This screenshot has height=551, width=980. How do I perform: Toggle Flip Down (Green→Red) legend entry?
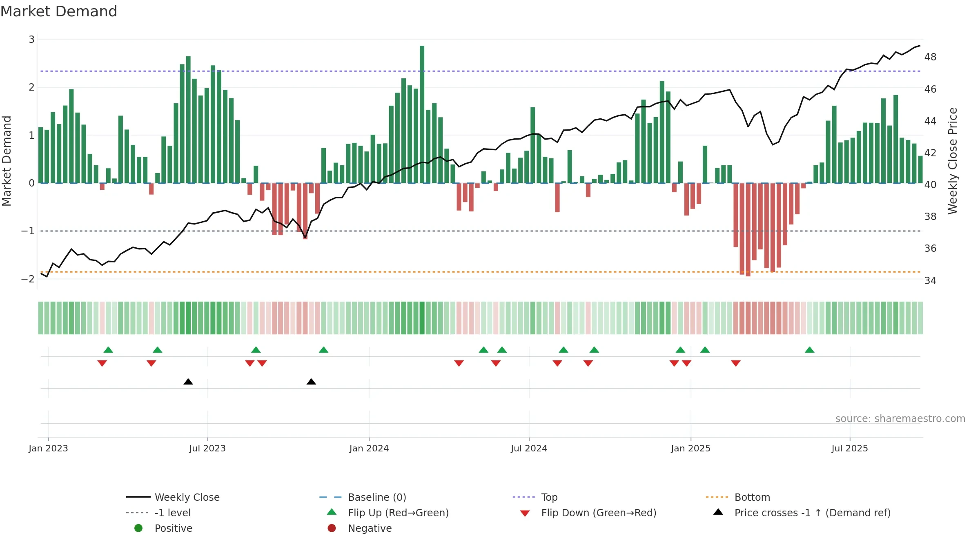588,513
